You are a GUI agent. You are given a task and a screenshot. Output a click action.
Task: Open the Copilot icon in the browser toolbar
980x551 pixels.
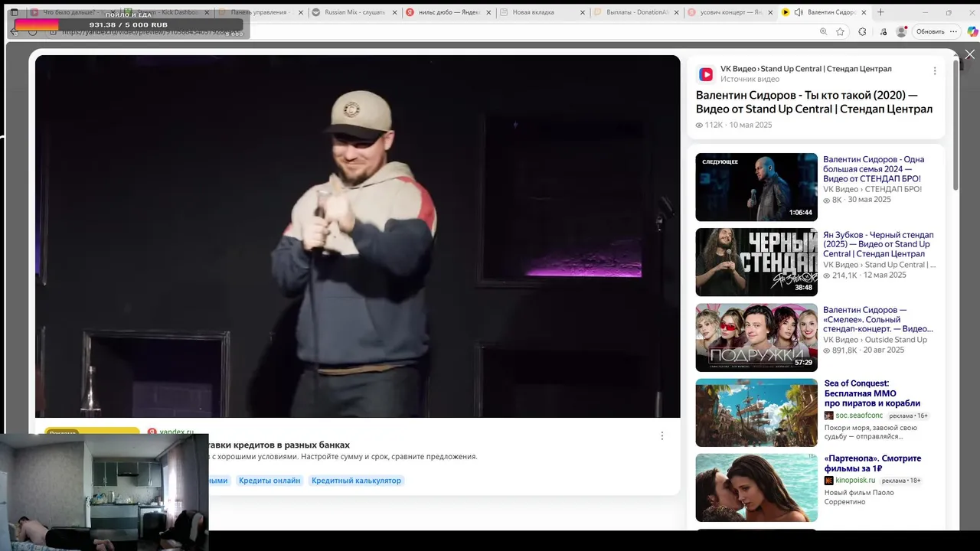(972, 31)
